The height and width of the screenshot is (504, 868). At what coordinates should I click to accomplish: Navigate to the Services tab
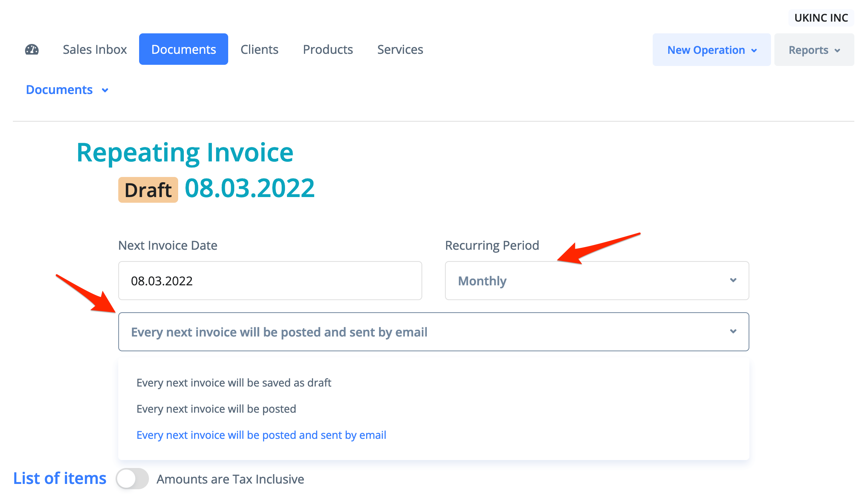pyautogui.click(x=400, y=50)
